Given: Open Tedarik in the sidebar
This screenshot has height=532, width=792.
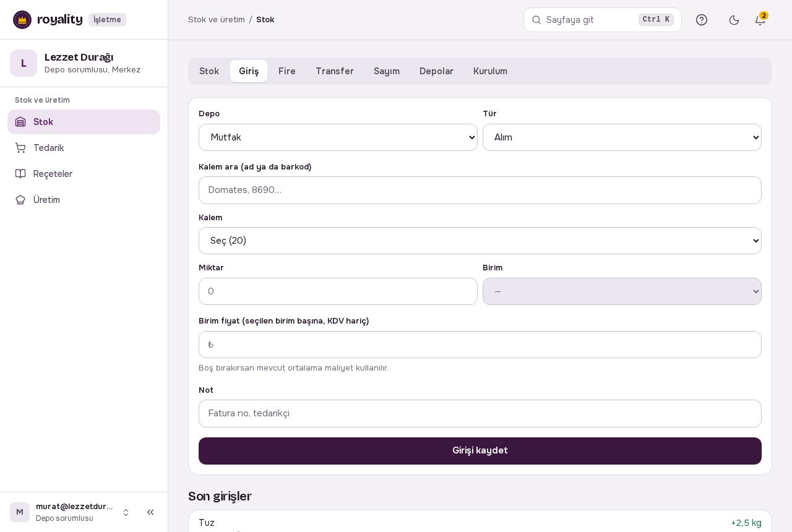Looking at the screenshot, I should point(84,148).
